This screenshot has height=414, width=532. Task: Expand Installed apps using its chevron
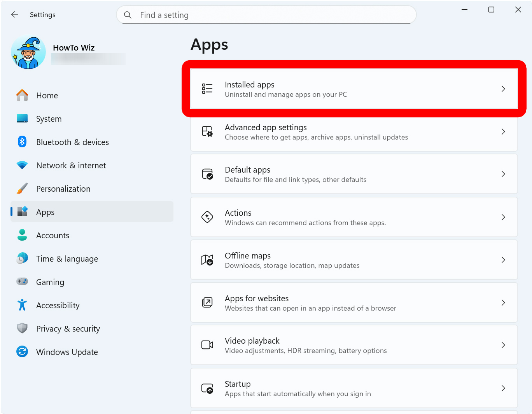click(503, 89)
